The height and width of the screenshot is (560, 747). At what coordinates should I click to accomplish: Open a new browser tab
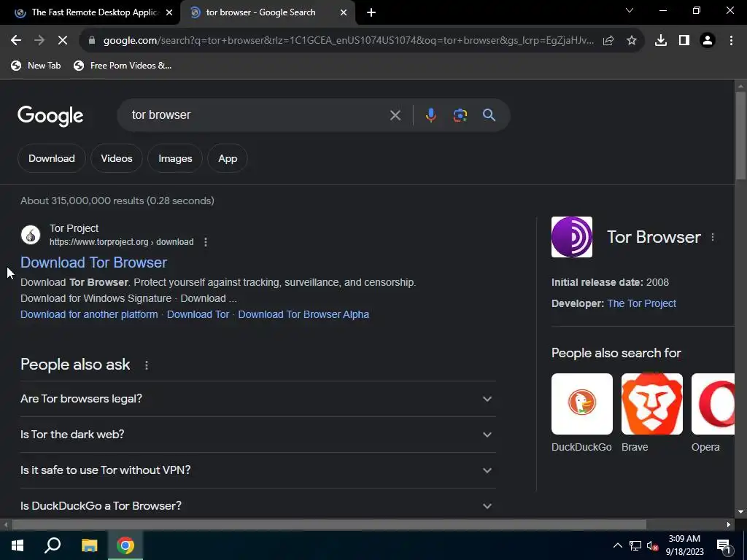coord(371,12)
